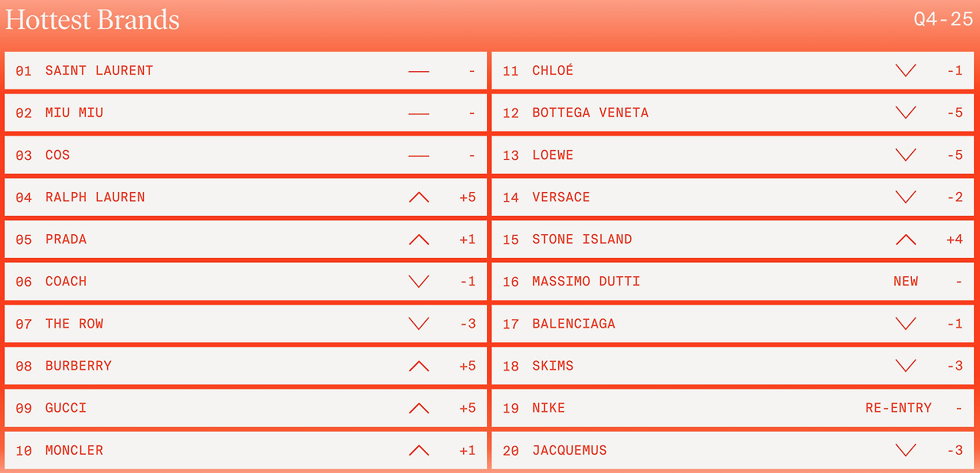The image size is (980, 473).
Task: Open the Bottega Veneta entry
Action: (733, 113)
